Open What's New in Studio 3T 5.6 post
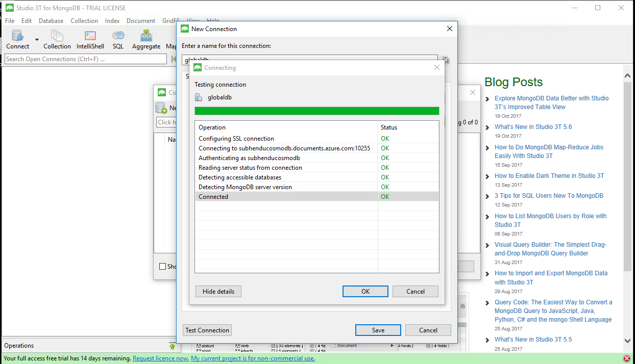 [533, 127]
